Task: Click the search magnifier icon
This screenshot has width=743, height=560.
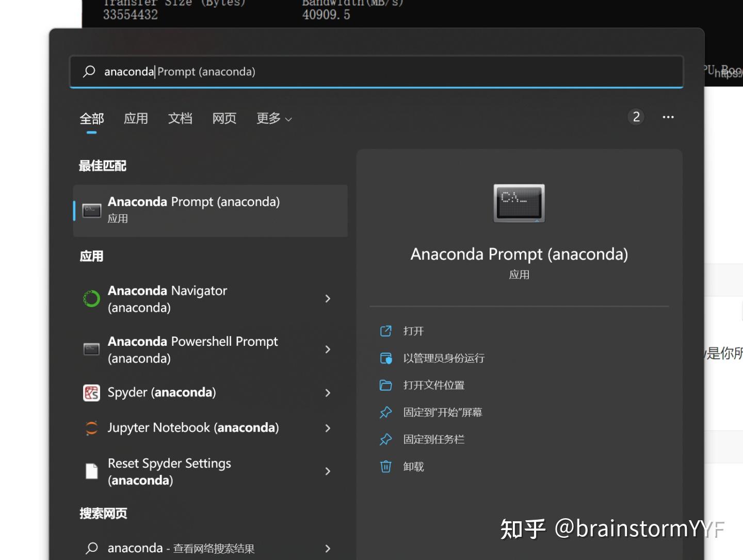Action: point(89,72)
